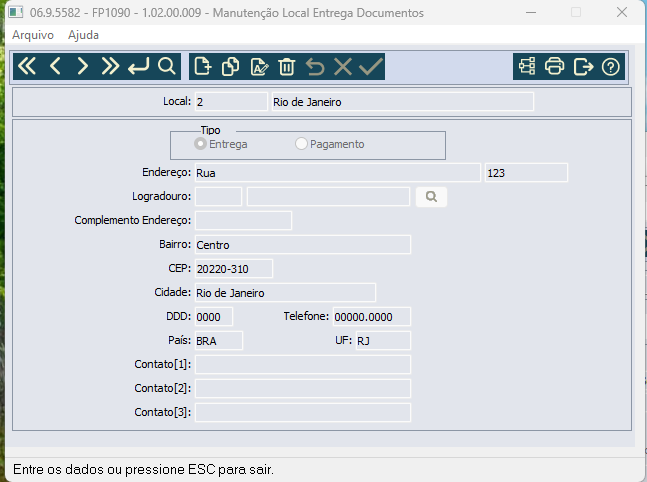Click the Local name field Rio de Janeiro
The height and width of the screenshot is (482, 647).
click(402, 102)
